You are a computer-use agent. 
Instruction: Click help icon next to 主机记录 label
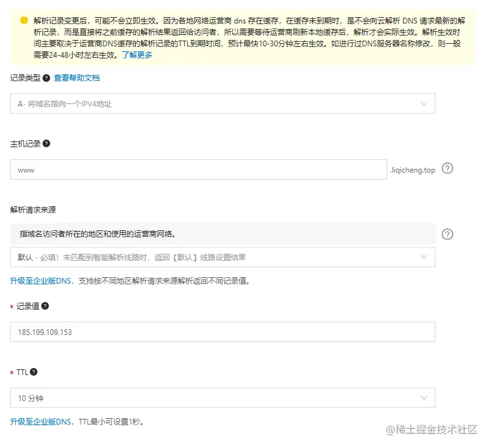pos(46,143)
